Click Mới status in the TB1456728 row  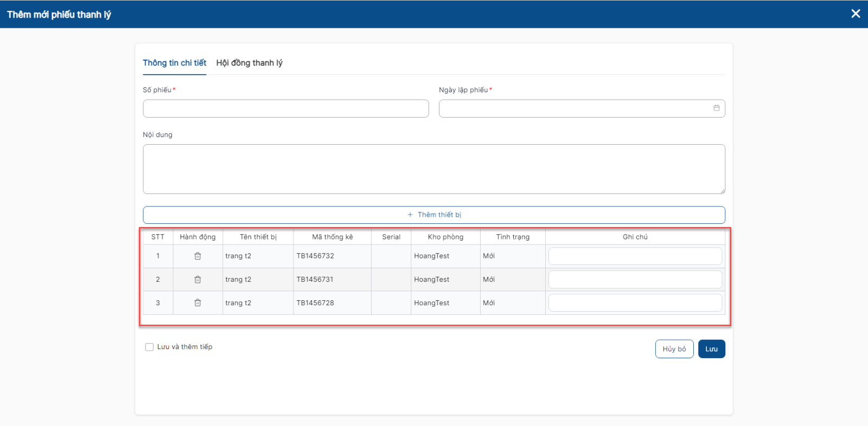489,303
